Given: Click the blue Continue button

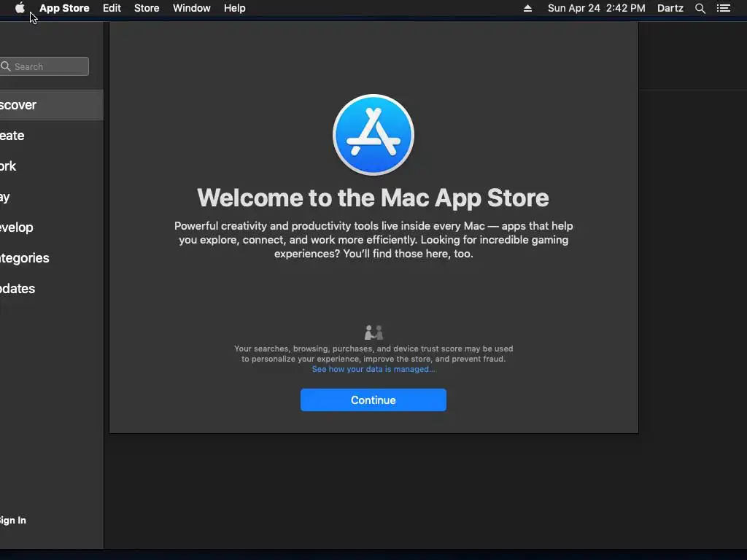Looking at the screenshot, I should pyautogui.click(x=373, y=400).
